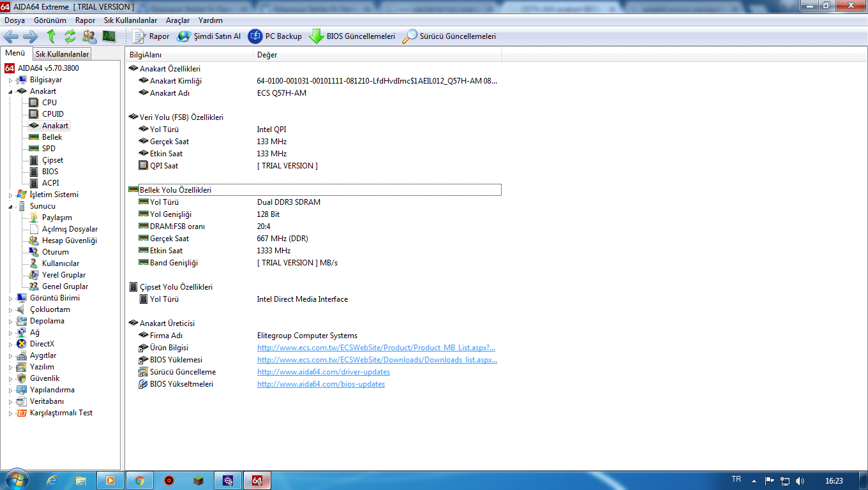Select the Anakart Adı row
Image resolution: width=868 pixels, height=490 pixels.
pyautogui.click(x=315, y=93)
